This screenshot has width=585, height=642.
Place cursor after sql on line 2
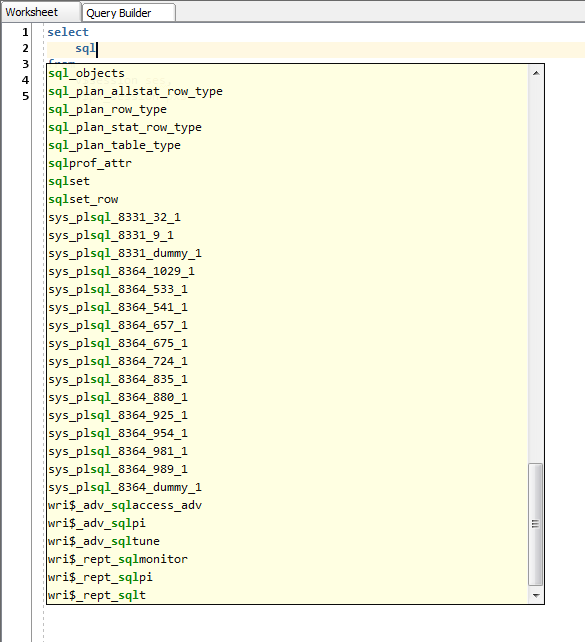coord(97,49)
